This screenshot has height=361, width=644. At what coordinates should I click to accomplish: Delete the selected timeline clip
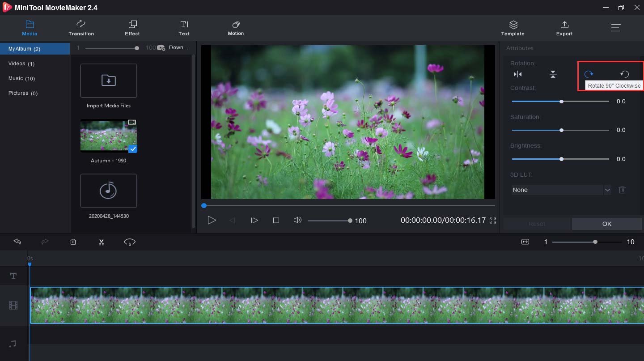[x=73, y=242]
